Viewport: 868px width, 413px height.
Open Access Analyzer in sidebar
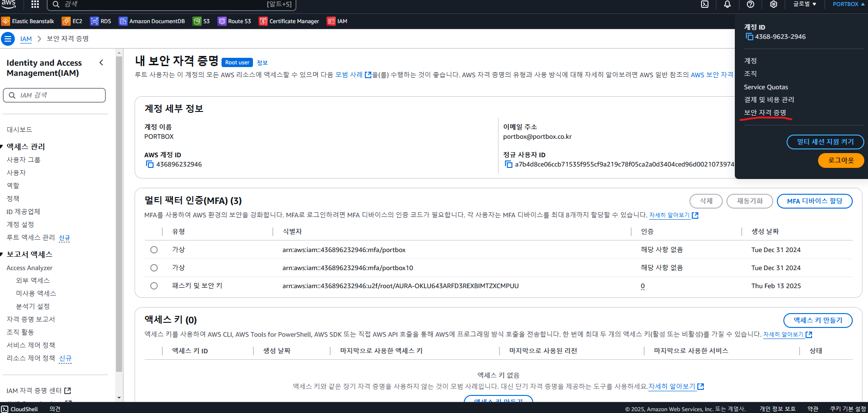30,268
